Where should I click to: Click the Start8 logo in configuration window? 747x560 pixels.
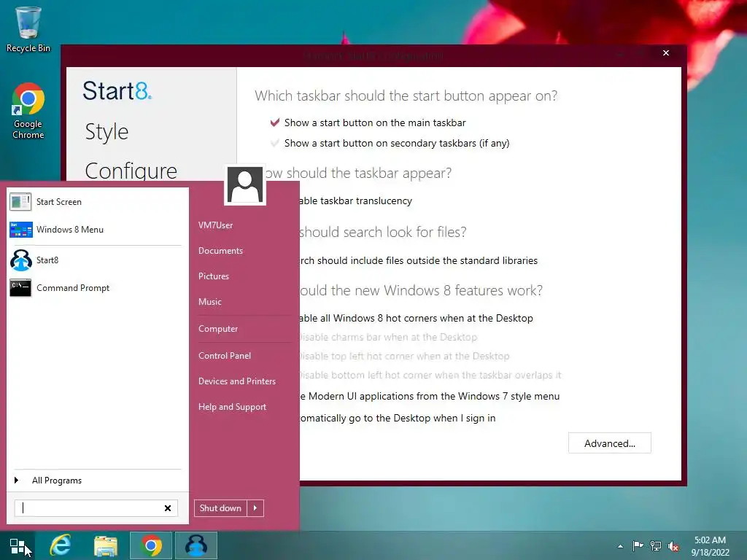click(117, 90)
